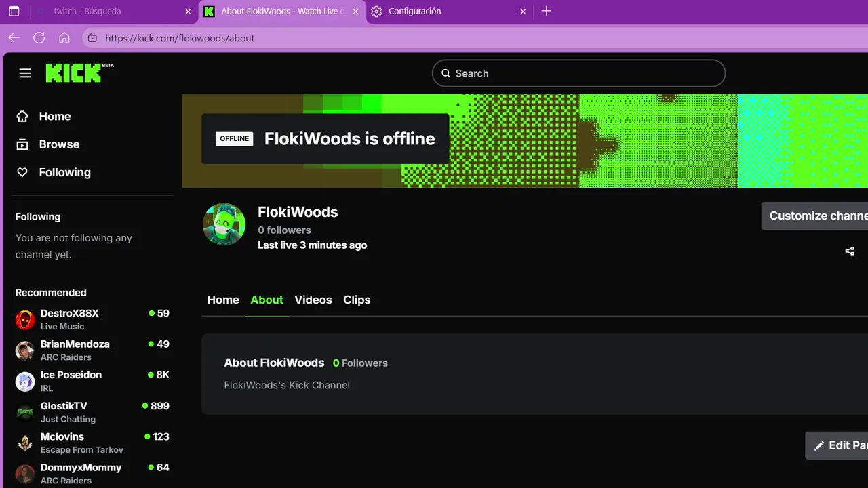Click the site lock icon in address bar
This screenshot has height=488, width=868.
pos(92,38)
